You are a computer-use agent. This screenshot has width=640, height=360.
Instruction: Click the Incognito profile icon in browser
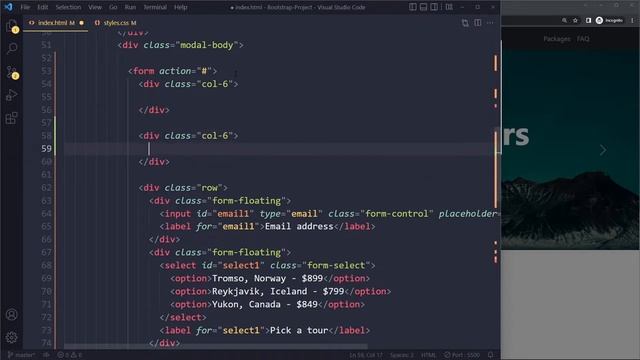[609, 20]
